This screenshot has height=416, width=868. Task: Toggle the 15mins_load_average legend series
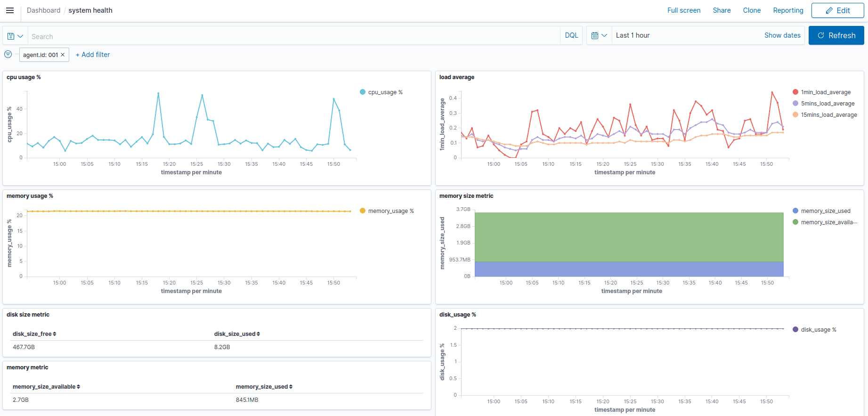pos(828,115)
